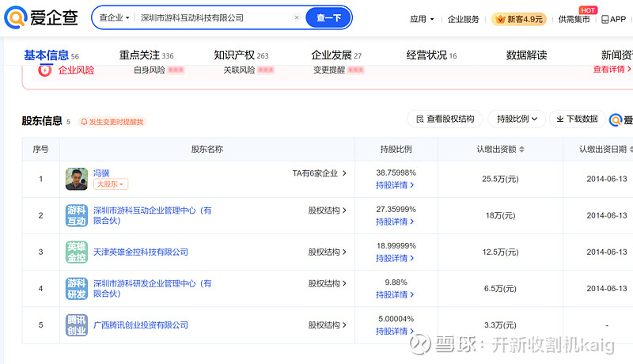Click the crown icon on 新客4.9元 badge
The height and width of the screenshot is (364, 633).
(500, 19)
